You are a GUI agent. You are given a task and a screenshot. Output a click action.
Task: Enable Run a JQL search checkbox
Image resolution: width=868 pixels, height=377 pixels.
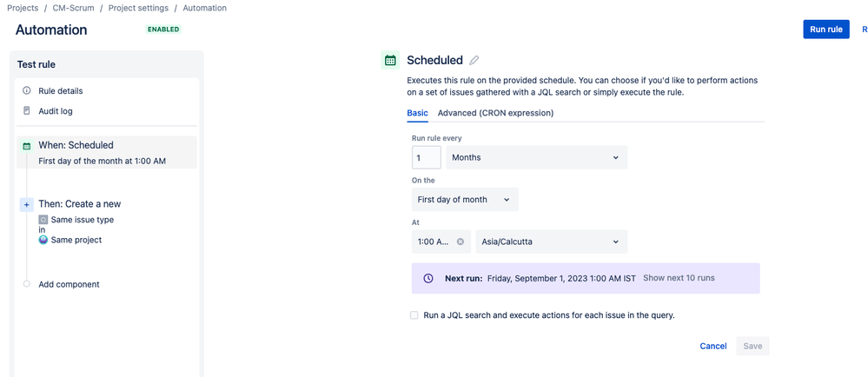(x=414, y=315)
